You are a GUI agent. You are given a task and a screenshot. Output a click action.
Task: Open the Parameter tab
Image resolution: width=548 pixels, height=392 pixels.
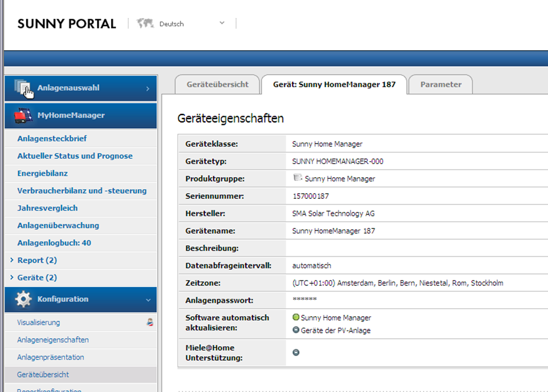pos(441,84)
